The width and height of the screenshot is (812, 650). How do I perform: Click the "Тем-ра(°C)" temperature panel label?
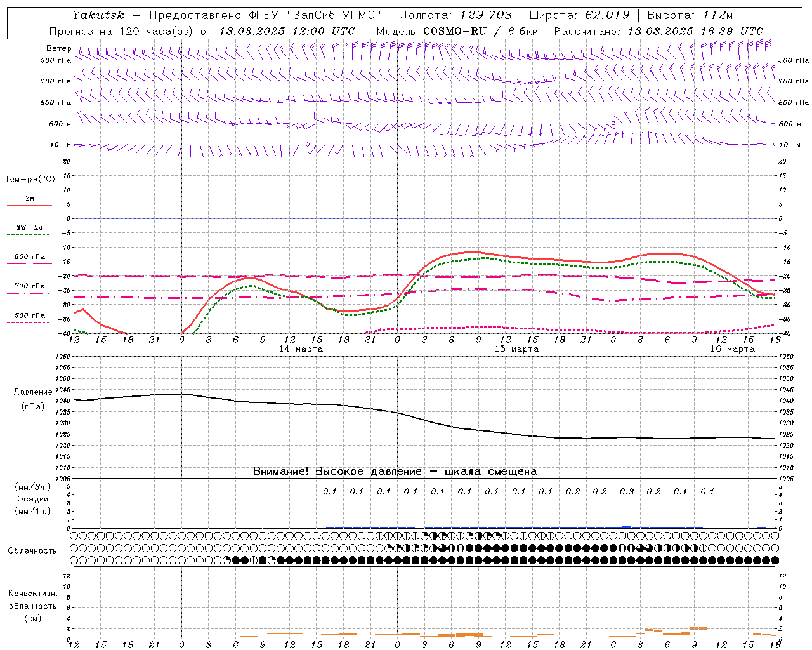[x=30, y=180]
